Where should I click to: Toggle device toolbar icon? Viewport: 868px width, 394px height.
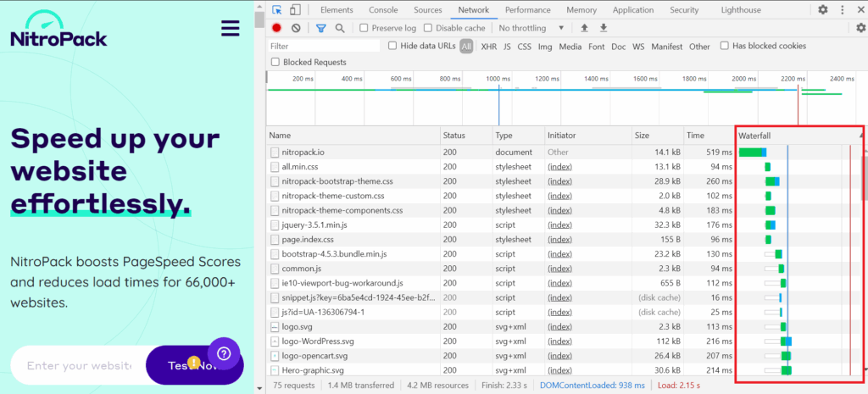point(295,10)
